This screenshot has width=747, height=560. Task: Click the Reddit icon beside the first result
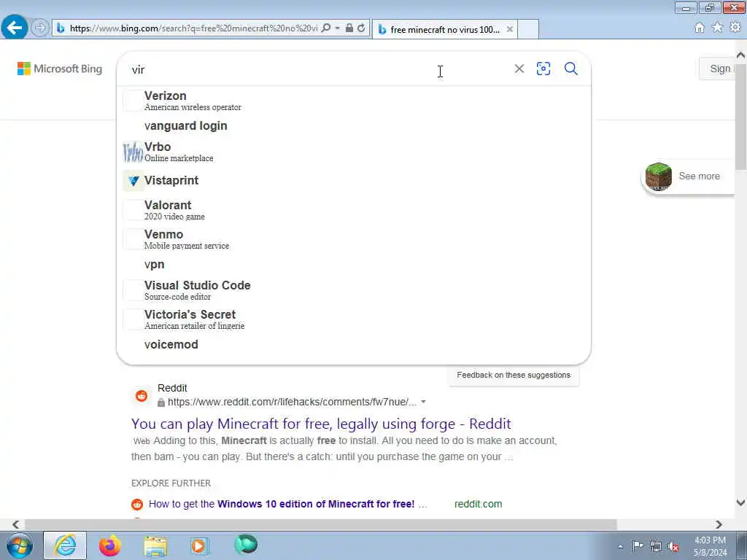coord(142,396)
